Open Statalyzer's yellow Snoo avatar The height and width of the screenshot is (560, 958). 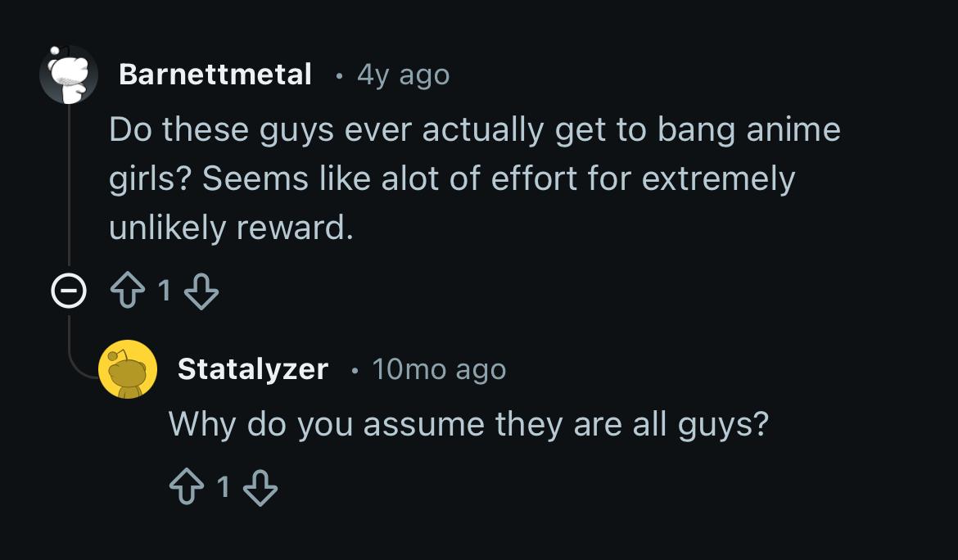click(x=128, y=369)
